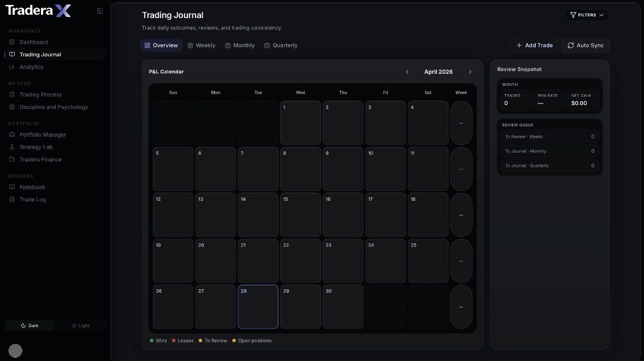Switch to the Quarterly tab
Image resolution: width=644 pixels, height=361 pixels.
pyautogui.click(x=281, y=45)
